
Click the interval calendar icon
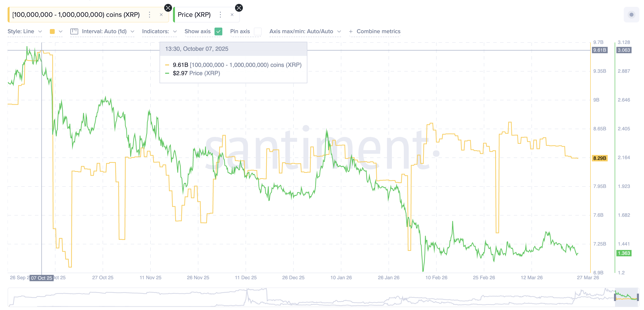click(74, 31)
